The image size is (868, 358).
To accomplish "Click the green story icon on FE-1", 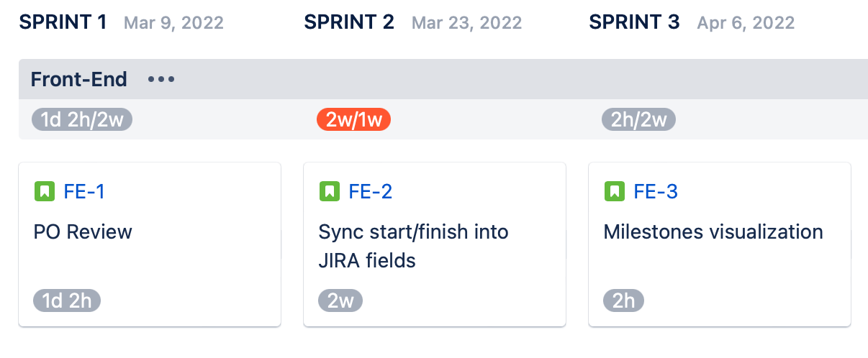I will [x=44, y=192].
